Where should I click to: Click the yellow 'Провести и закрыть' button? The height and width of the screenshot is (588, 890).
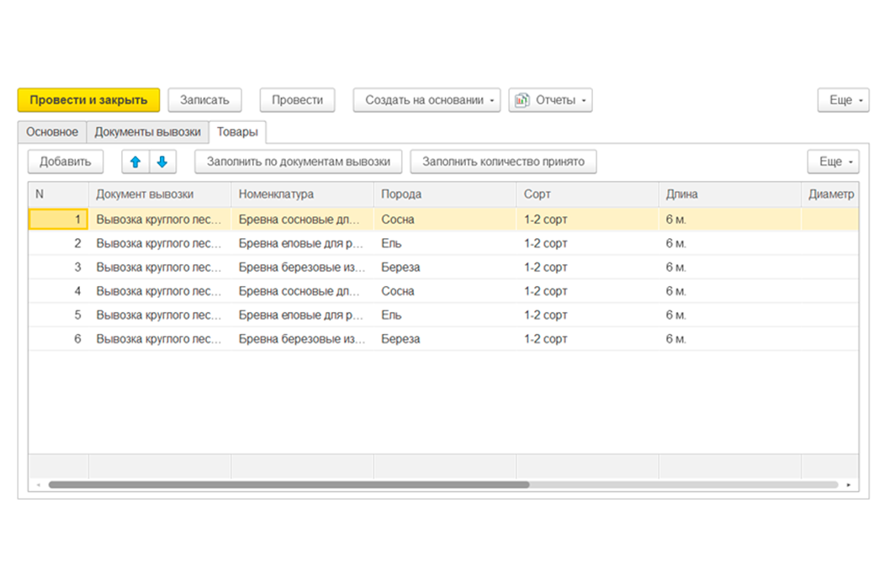click(88, 100)
